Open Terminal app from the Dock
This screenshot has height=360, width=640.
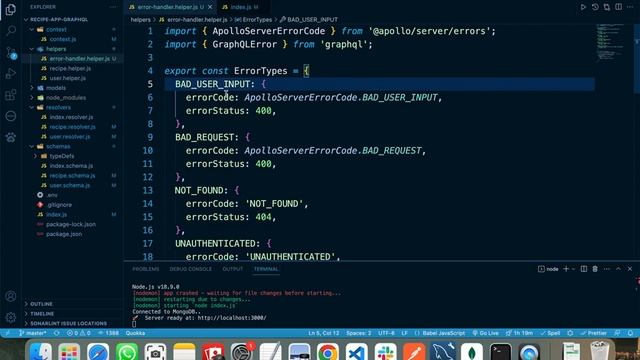point(501,352)
